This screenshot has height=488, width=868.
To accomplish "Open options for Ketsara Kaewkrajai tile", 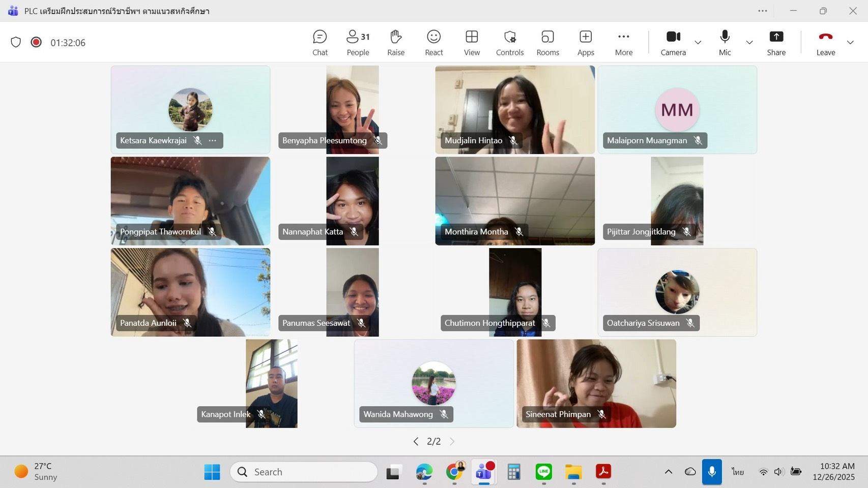I will [x=213, y=141].
